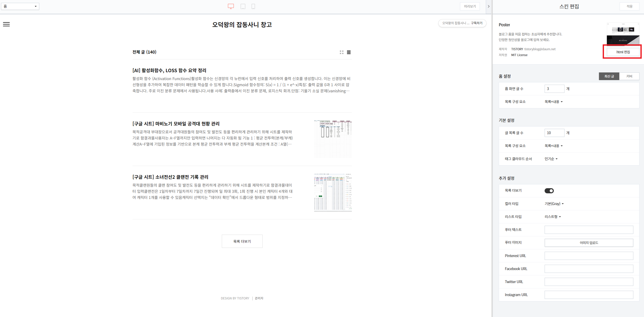Switch to desktop preview icon

(231, 6)
